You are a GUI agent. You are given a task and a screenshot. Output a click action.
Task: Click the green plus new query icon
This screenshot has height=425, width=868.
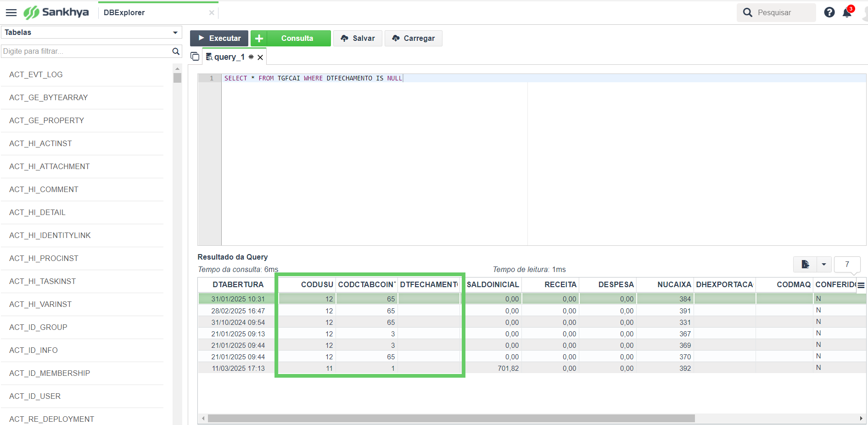259,38
